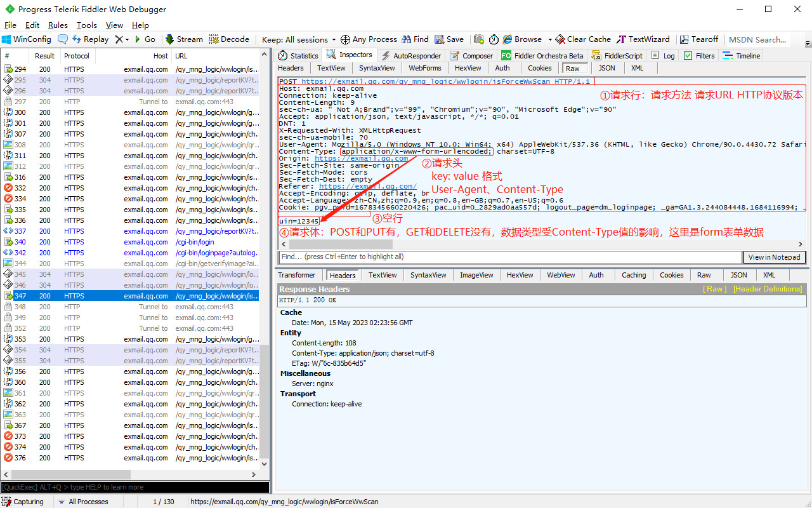Click the WinConfig toolbar button

coord(26,39)
